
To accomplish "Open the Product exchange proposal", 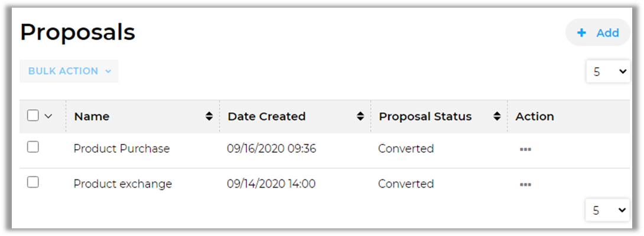I will click(x=123, y=184).
